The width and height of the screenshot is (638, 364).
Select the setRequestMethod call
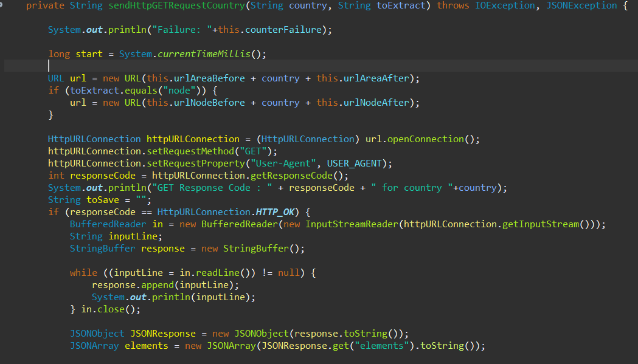[190, 151]
